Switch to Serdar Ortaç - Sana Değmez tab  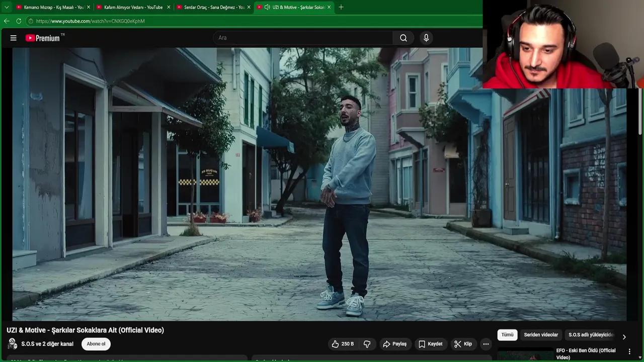coord(214,7)
